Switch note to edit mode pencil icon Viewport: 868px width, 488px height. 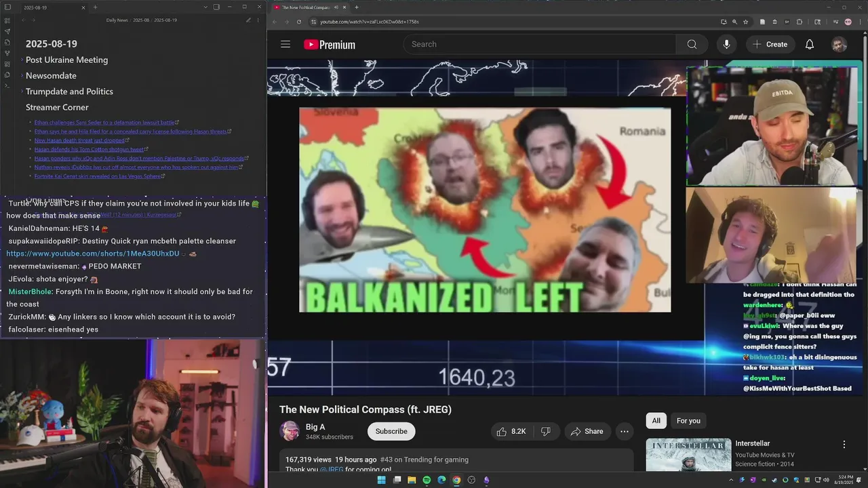point(248,20)
